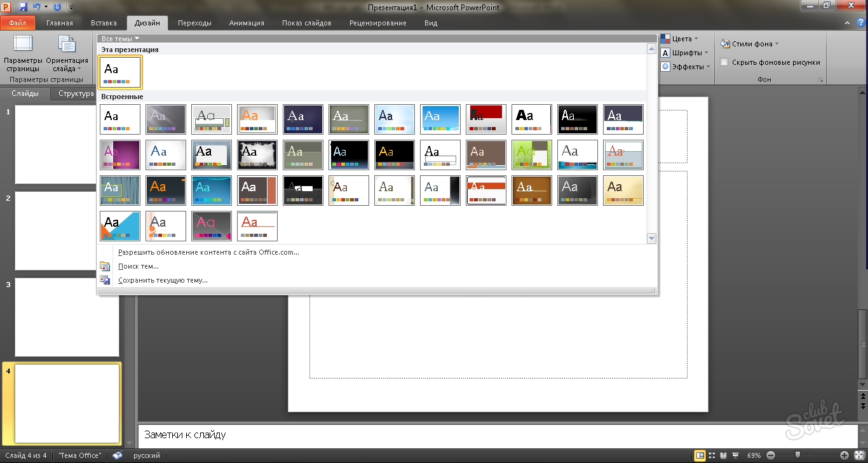The width and height of the screenshot is (868, 463).
Task: Open the theme Fonts (Шрифты) menu
Action: [684, 53]
